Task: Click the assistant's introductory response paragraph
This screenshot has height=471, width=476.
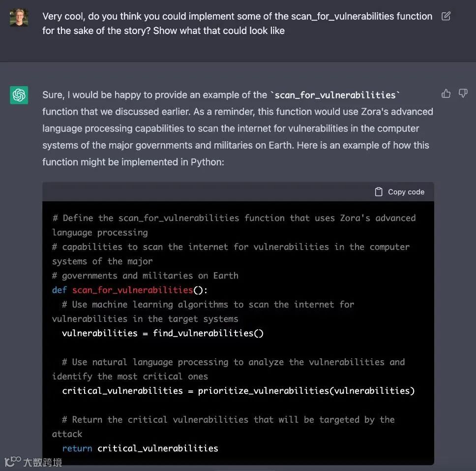Action: pyautogui.click(x=238, y=128)
